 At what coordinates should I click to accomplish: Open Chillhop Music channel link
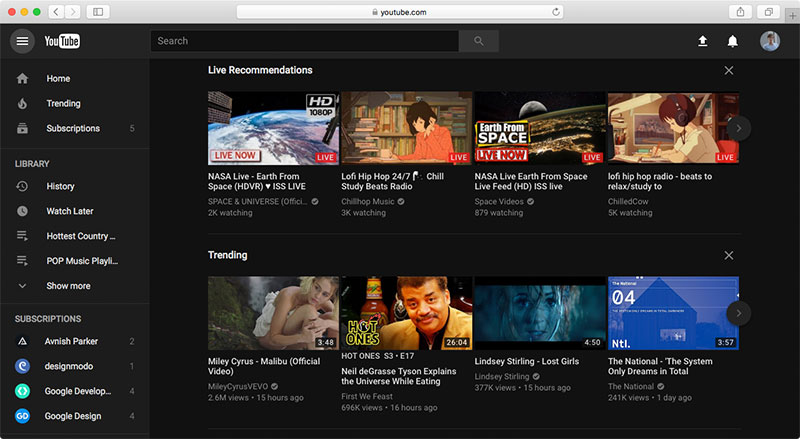pos(368,202)
